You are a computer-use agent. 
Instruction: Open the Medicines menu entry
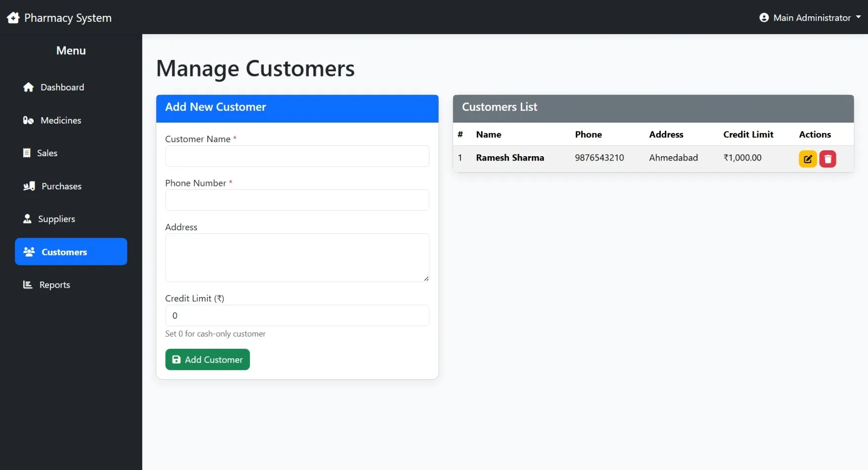[60, 120]
